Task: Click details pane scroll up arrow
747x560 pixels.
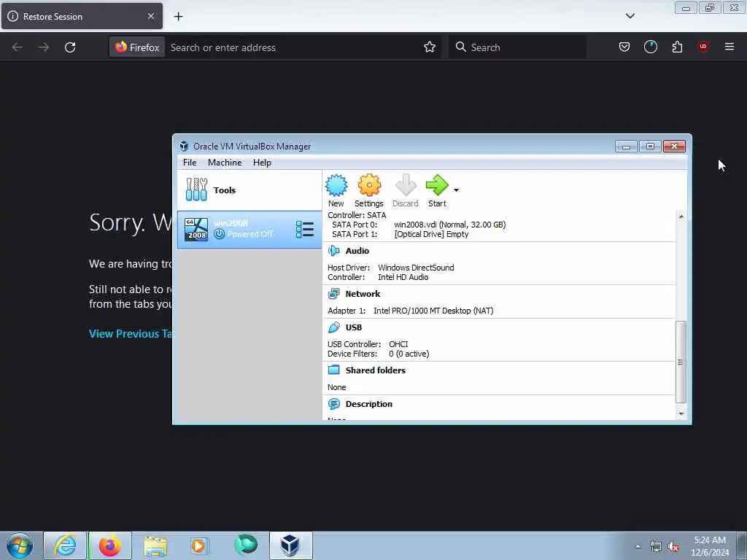Action: [681, 216]
